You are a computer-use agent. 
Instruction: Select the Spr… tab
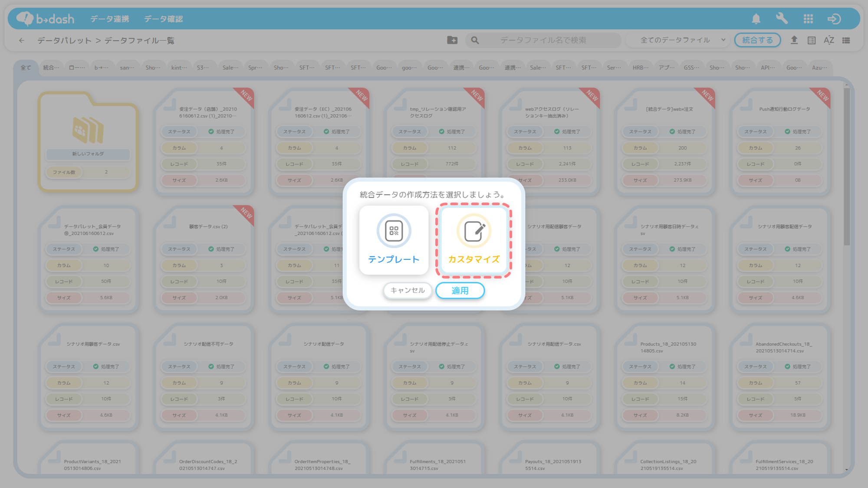(255, 68)
